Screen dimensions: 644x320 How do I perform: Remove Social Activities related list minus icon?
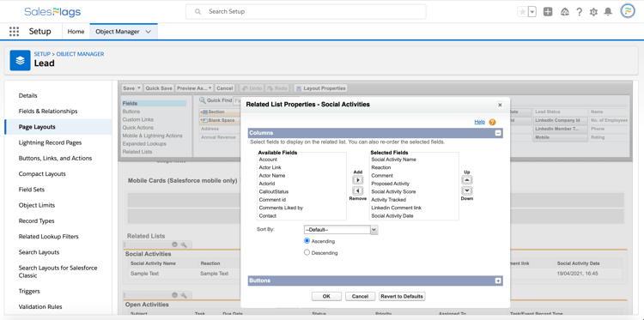point(174,245)
